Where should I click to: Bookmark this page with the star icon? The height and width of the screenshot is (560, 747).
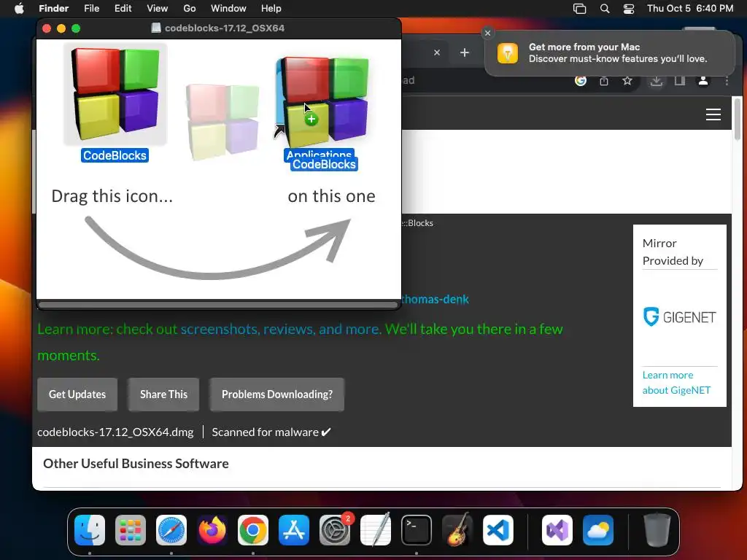click(x=627, y=80)
